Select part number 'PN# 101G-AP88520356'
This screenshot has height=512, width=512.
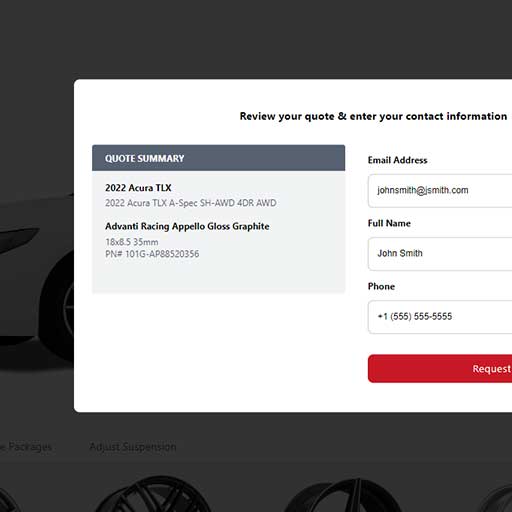(x=152, y=254)
